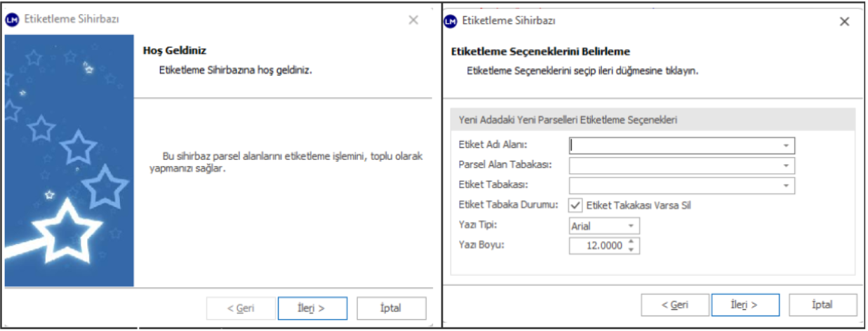Click the blue star banner image
This screenshot has width=868, height=331.
[69, 161]
